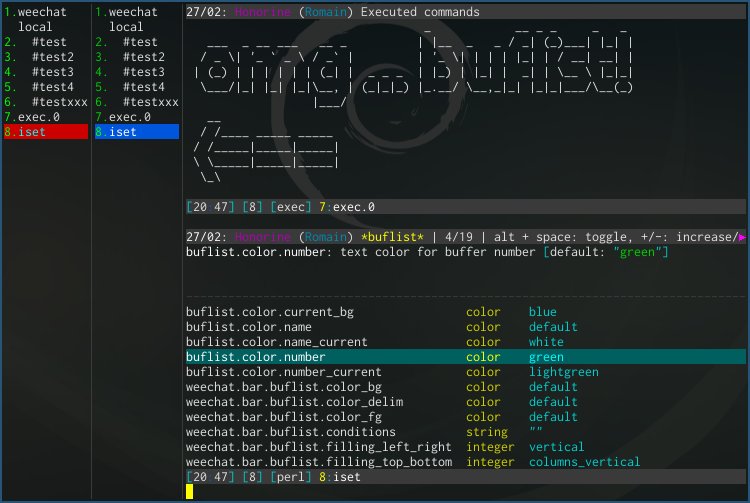This screenshot has height=503, width=750.
Task: Click the time in the upper status bar
Action: (x=210, y=207)
